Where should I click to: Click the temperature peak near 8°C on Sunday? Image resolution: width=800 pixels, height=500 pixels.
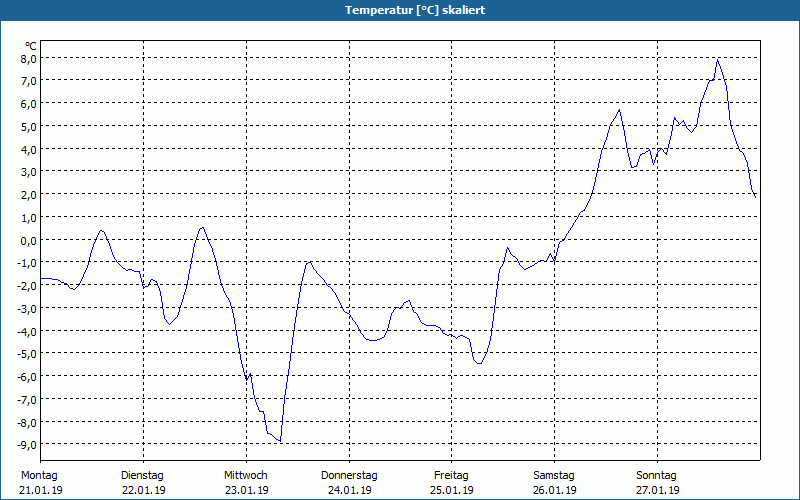click(717, 60)
